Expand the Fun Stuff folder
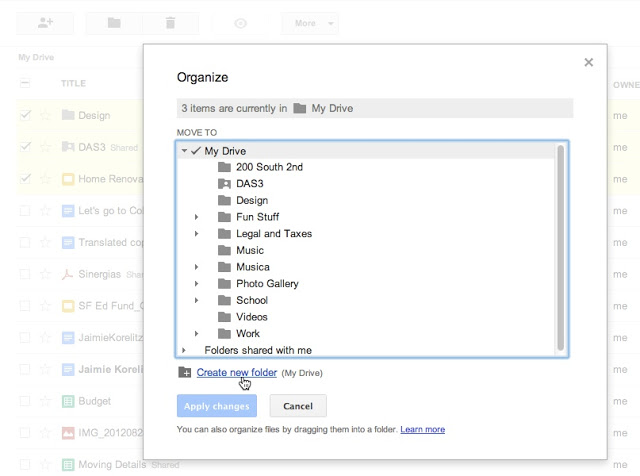The width and height of the screenshot is (640, 476). pos(197,217)
